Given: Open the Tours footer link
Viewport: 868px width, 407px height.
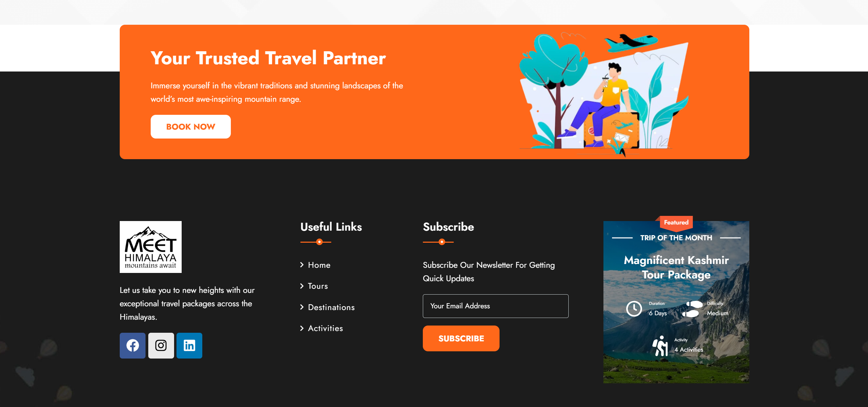Looking at the screenshot, I should coord(318,286).
